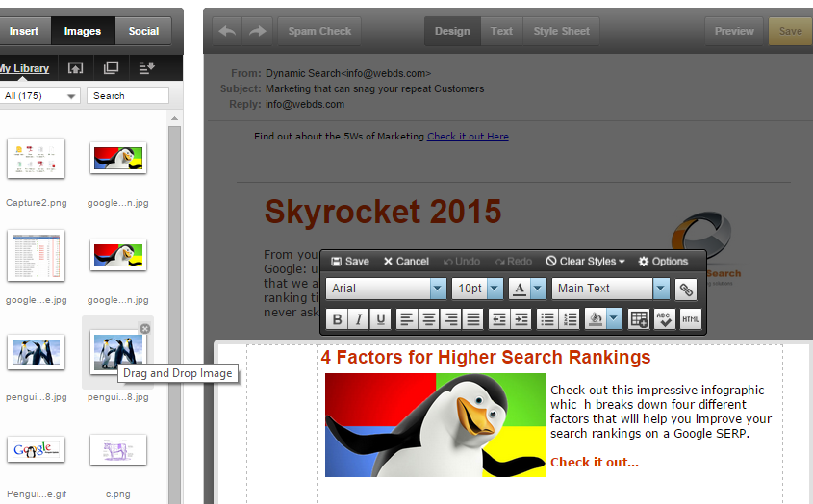Viewport: 813px width, 504px height.
Task: Click the undo arrow above the email
Action: pyautogui.click(x=227, y=31)
